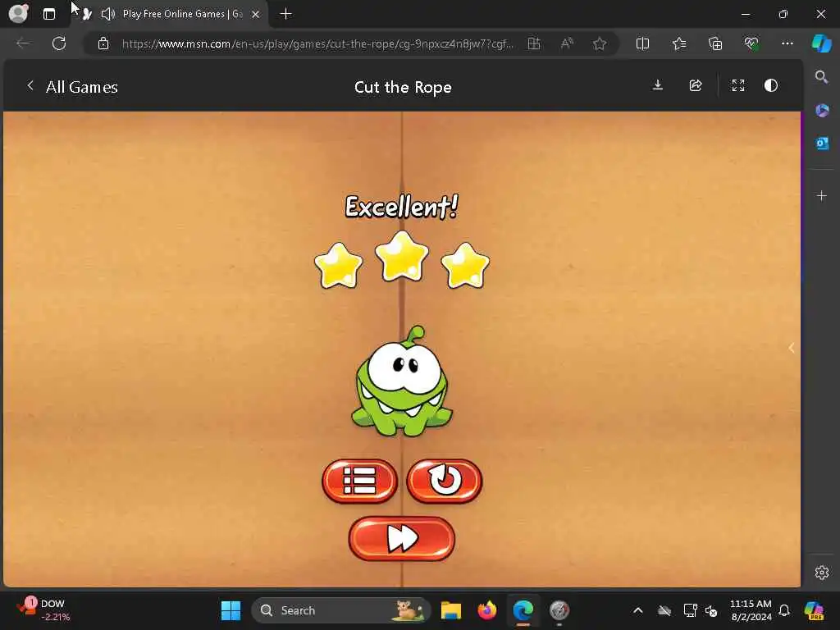Open tab actions menu icon
The image size is (840, 630).
coord(49,14)
